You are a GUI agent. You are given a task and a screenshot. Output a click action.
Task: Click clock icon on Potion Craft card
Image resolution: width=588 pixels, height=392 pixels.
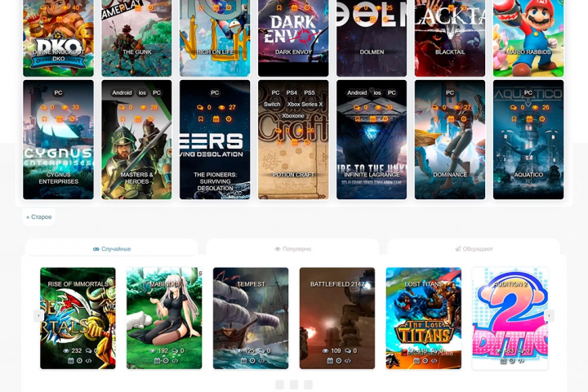[x=307, y=142]
